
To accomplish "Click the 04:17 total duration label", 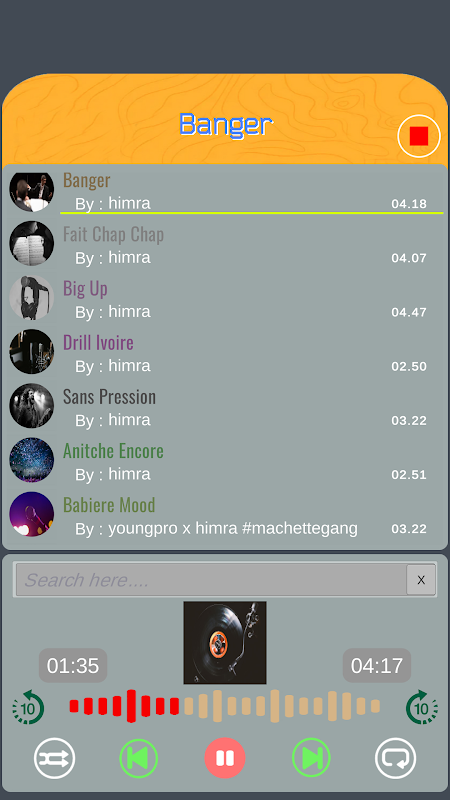I will (377, 665).
